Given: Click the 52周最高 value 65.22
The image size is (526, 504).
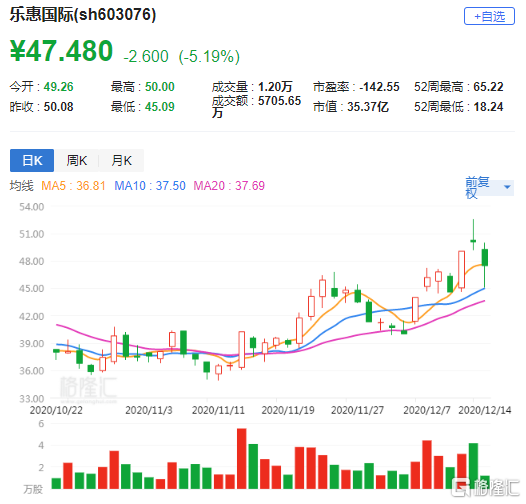Looking at the screenshot, I should point(488,87).
